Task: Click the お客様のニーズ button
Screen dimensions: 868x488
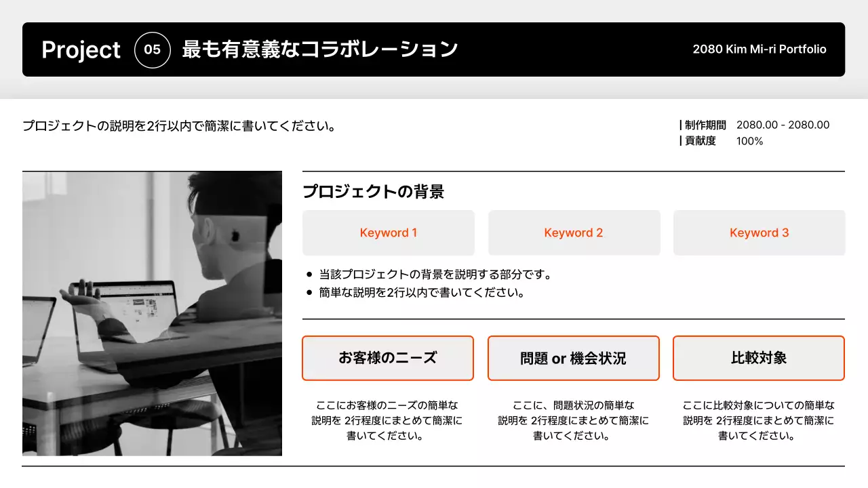Action: pyautogui.click(x=388, y=358)
